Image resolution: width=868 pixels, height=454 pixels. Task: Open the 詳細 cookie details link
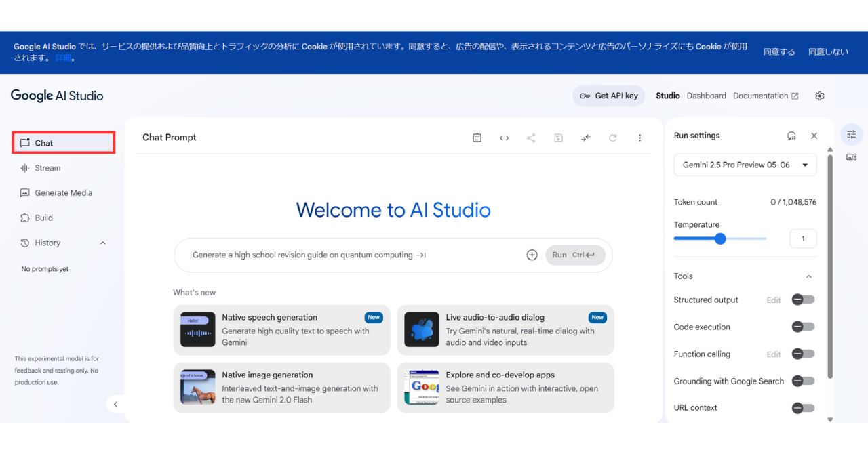[62, 58]
